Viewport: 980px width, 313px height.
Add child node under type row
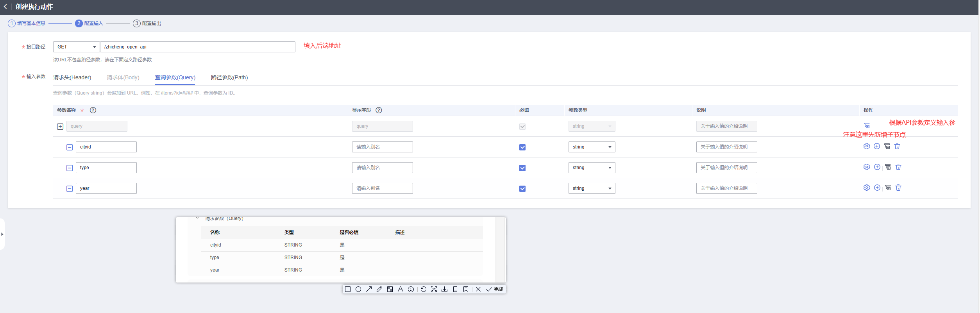tap(888, 167)
